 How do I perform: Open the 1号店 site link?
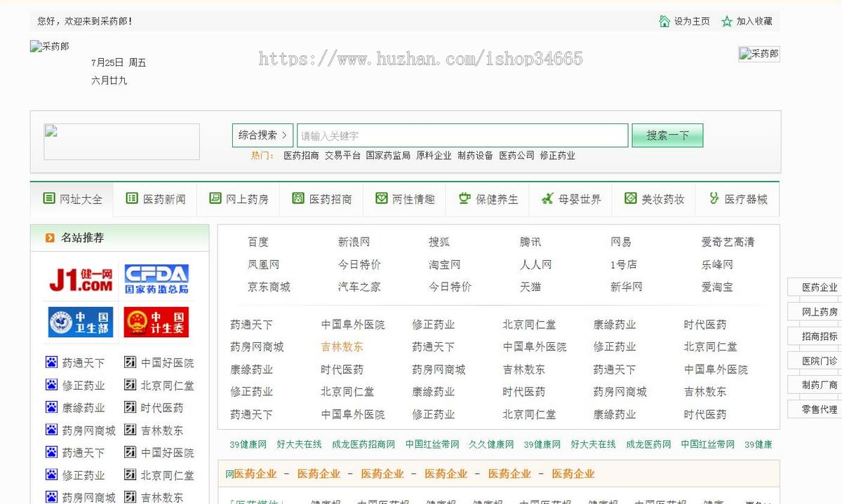(624, 264)
